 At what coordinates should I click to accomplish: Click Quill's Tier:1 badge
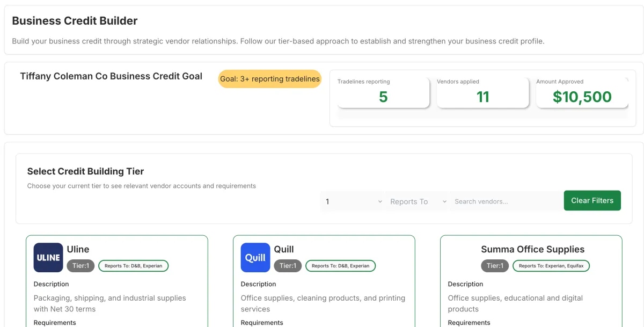click(288, 266)
